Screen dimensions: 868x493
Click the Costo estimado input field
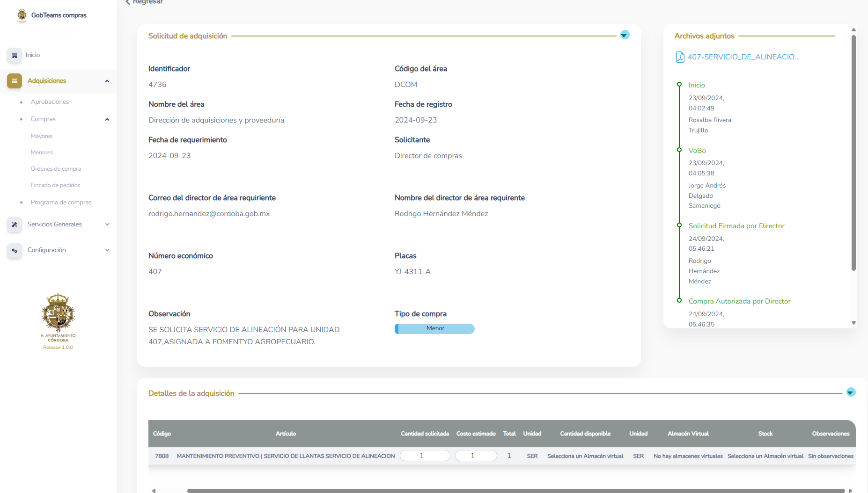[x=476, y=456]
